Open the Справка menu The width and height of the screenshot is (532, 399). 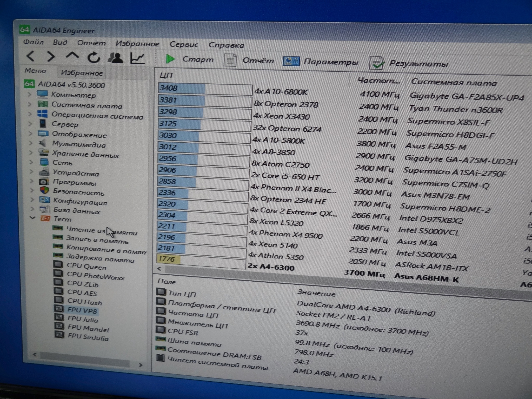coord(226,45)
